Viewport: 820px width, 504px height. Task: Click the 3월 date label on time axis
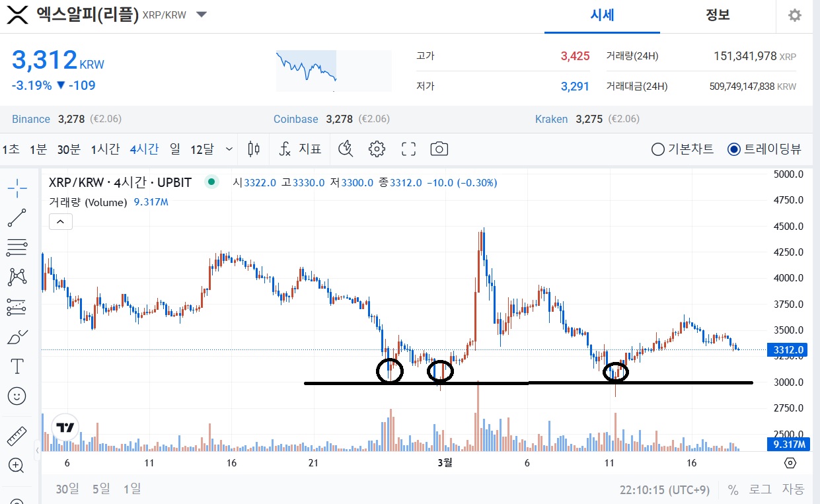coord(445,462)
